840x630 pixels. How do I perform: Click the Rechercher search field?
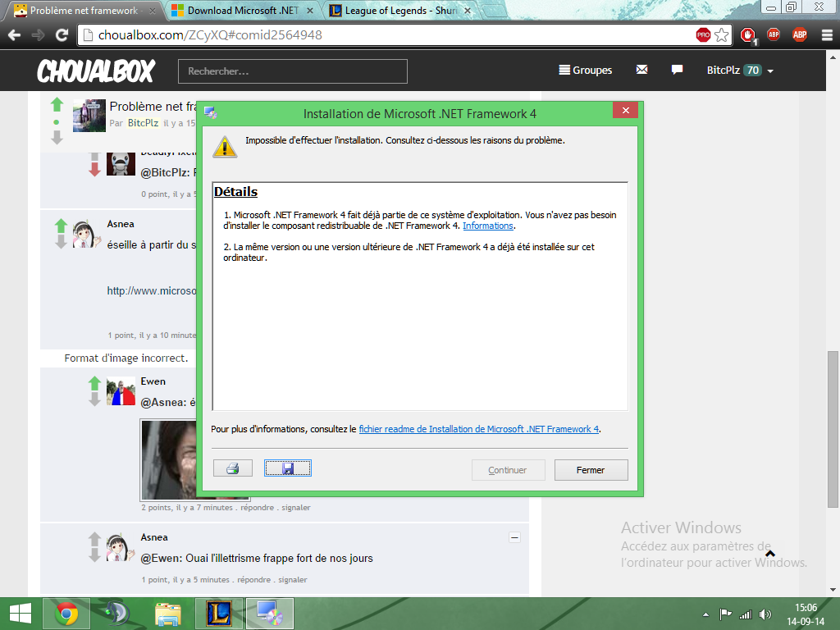(x=293, y=71)
